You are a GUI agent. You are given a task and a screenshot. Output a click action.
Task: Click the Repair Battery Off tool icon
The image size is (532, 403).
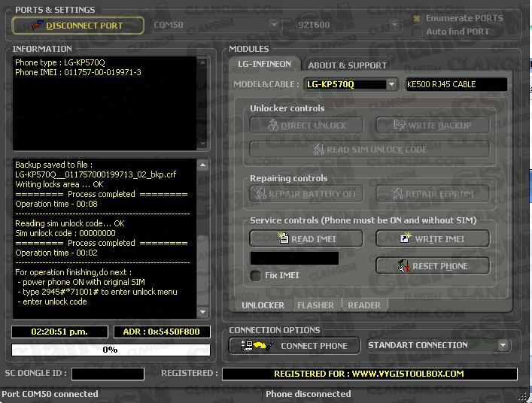point(260,193)
